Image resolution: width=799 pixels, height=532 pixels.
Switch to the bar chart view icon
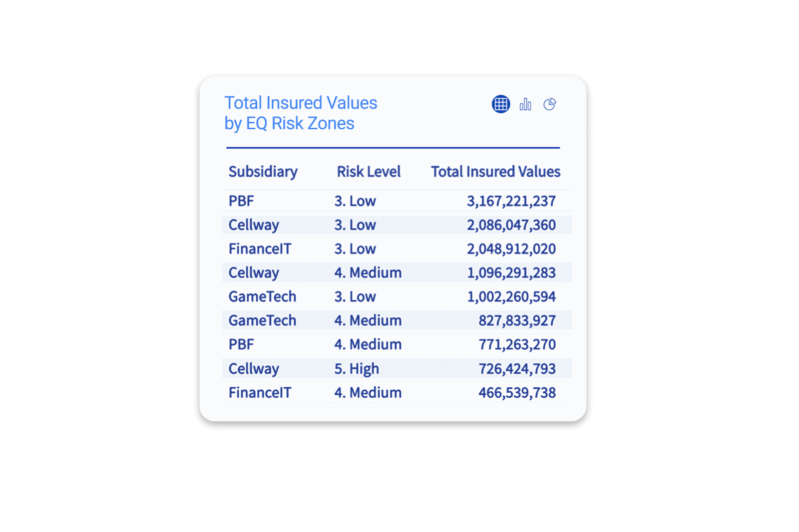[525, 104]
